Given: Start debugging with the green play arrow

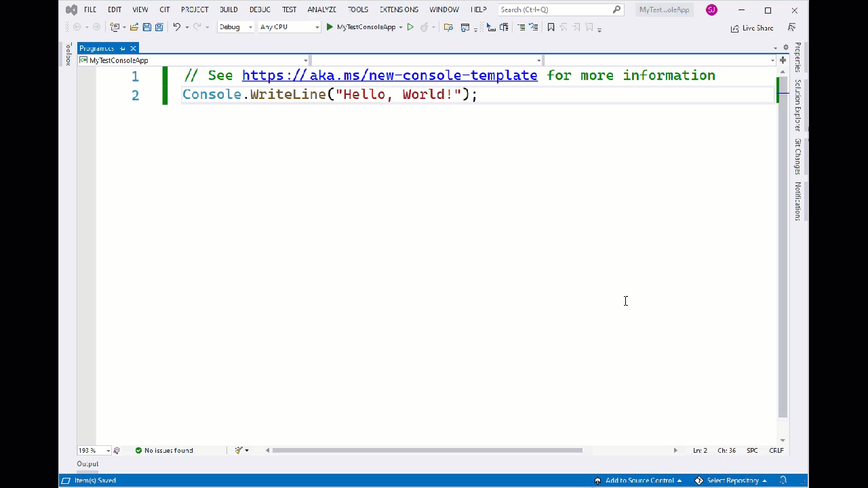Looking at the screenshot, I should tap(330, 27).
